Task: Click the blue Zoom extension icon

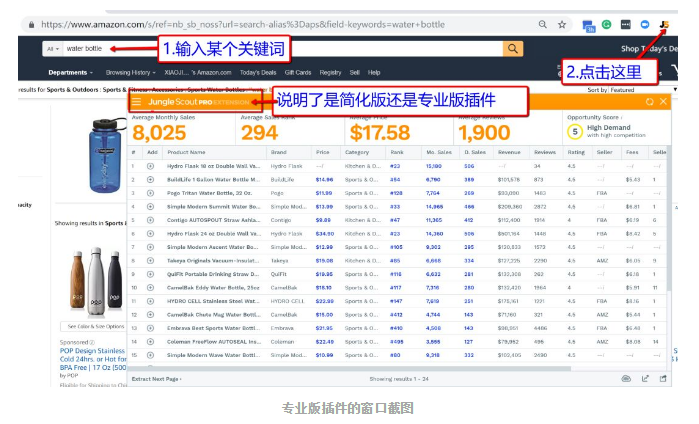Action: pyautogui.click(x=645, y=25)
